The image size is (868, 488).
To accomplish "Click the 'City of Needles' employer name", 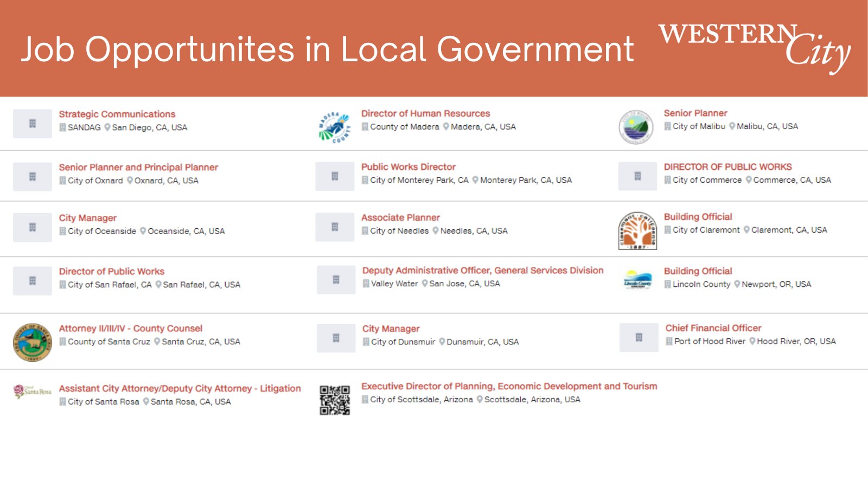I will click(400, 230).
